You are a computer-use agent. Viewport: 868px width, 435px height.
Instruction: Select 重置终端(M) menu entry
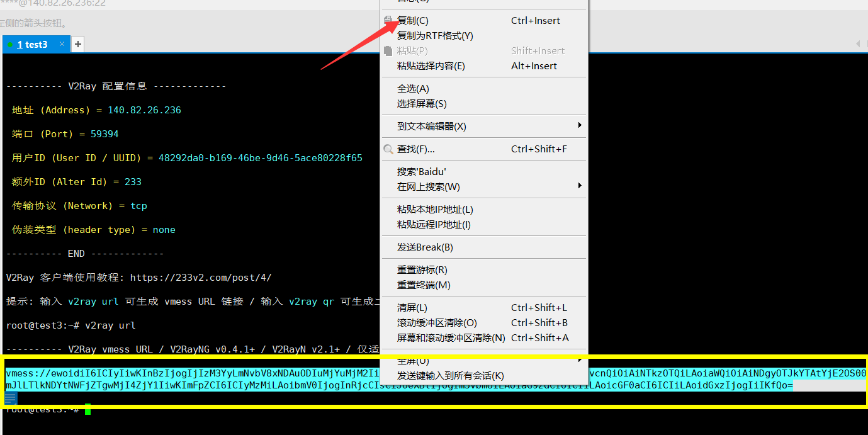pyautogui.click(x=424, y=285)
